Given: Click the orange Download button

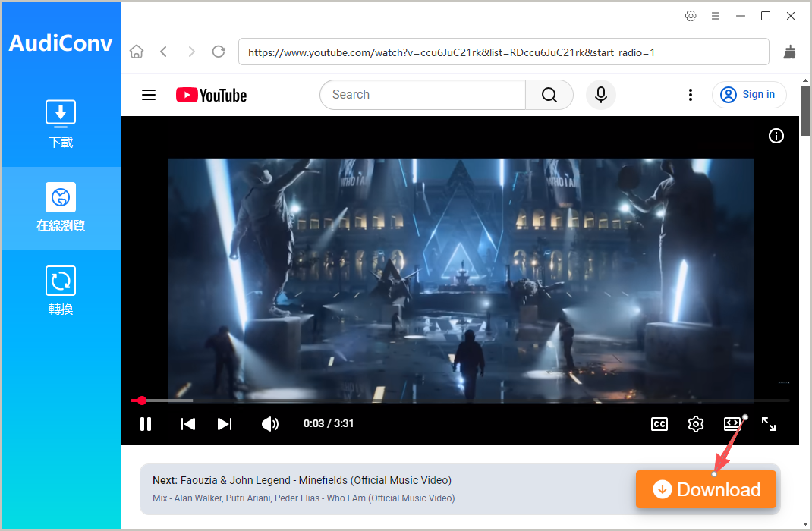Looking at the screenshot, I should click(x=706, y=489).
